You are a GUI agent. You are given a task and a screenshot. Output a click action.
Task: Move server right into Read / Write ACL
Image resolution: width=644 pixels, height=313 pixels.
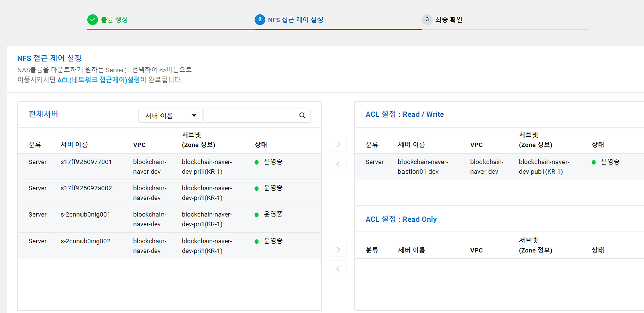coord(338,144)
